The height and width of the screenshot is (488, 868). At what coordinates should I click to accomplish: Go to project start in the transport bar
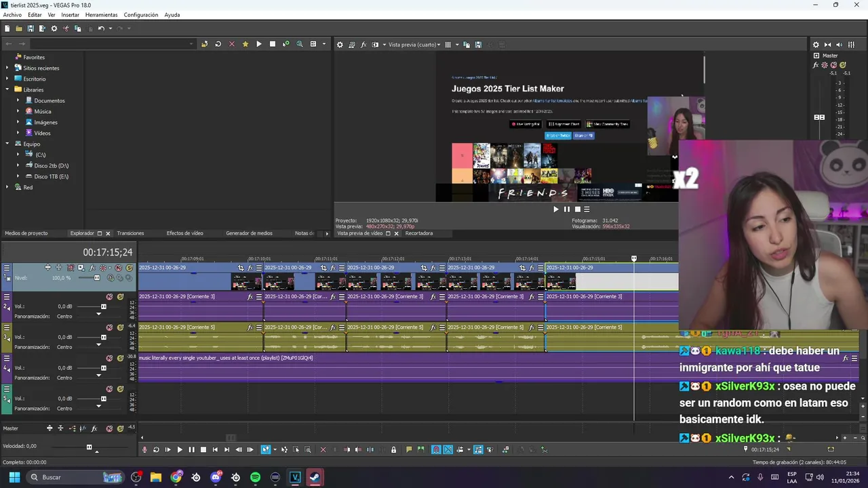(x=215, y=449)
